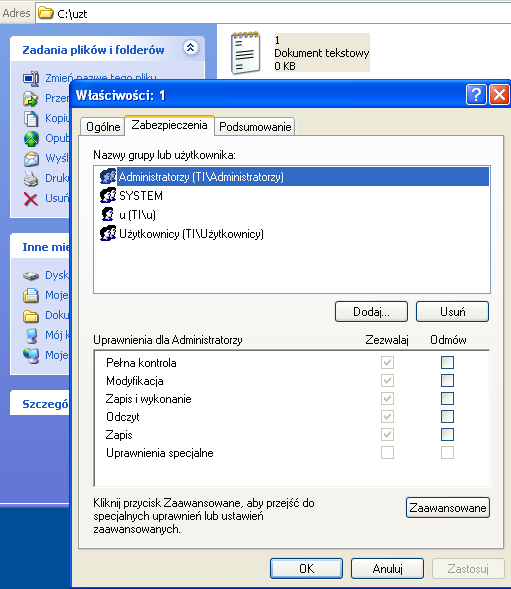Click the Administratorzy group icon in the list
This screenshot has width=511, height=589.
click(108, 177)
